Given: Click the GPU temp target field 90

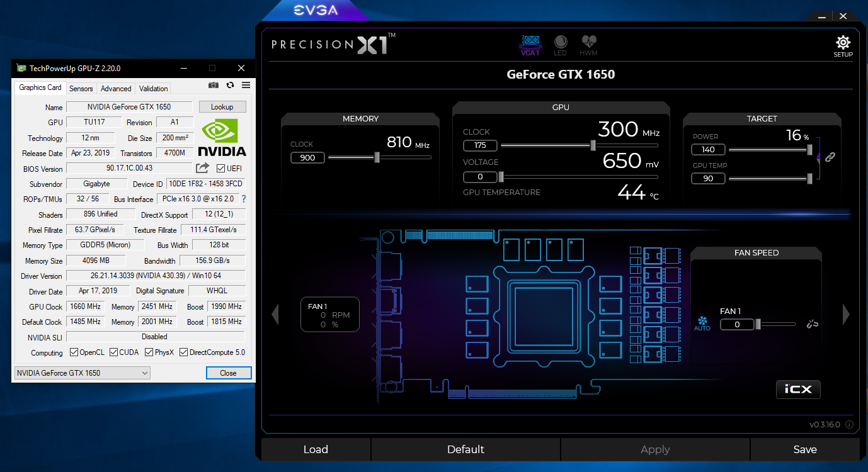Looking at the screenshot, I should pos(708,179).
